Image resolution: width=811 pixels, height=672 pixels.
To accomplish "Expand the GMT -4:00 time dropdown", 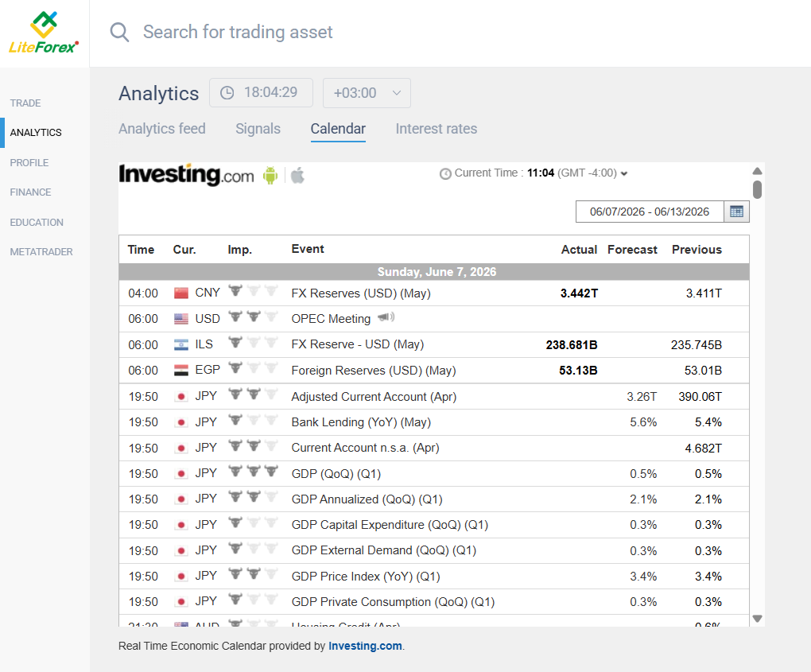I will [624, 174].
